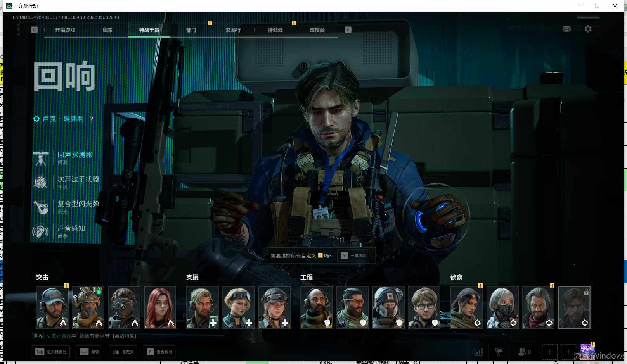This screenshot has width=627, height=364.
Task: Minimize the 三角洲行动 window
Action: tap(580, 6)
